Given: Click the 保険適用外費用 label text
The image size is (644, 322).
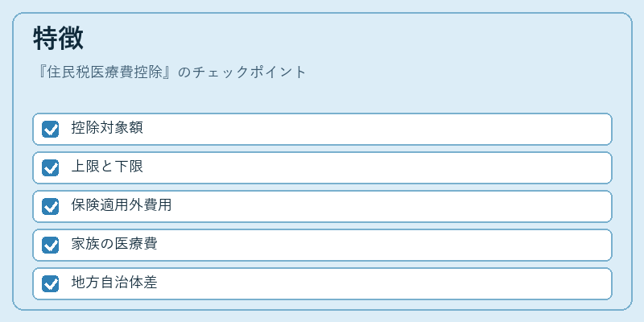Looking at the screenshot, I should coord(122,205).
